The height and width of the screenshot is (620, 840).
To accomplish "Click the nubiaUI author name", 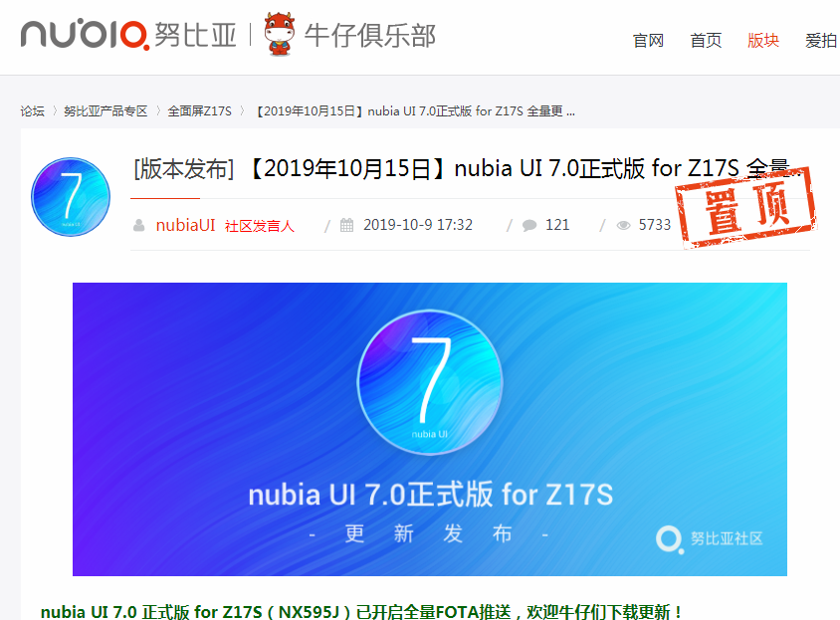I will [x=185, y=225].
